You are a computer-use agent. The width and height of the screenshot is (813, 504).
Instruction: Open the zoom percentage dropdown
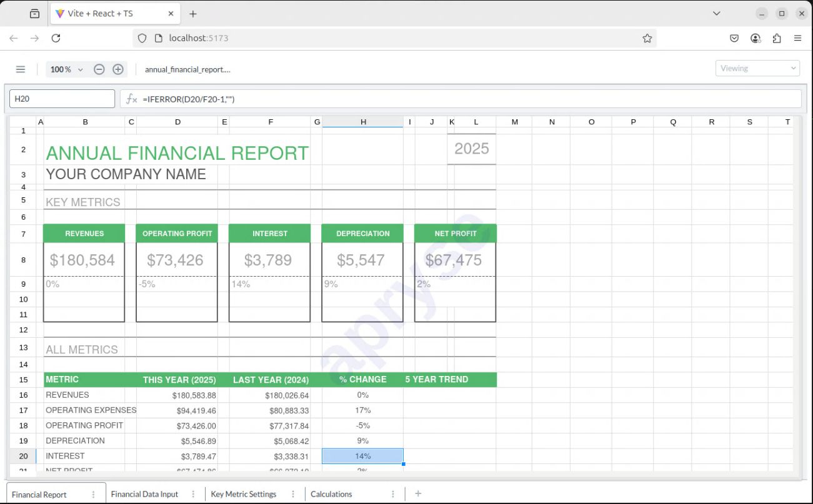(66, 69)
